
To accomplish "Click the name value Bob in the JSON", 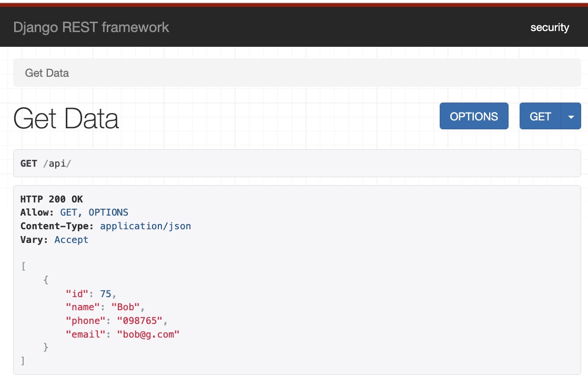I will tap(125, 307).
